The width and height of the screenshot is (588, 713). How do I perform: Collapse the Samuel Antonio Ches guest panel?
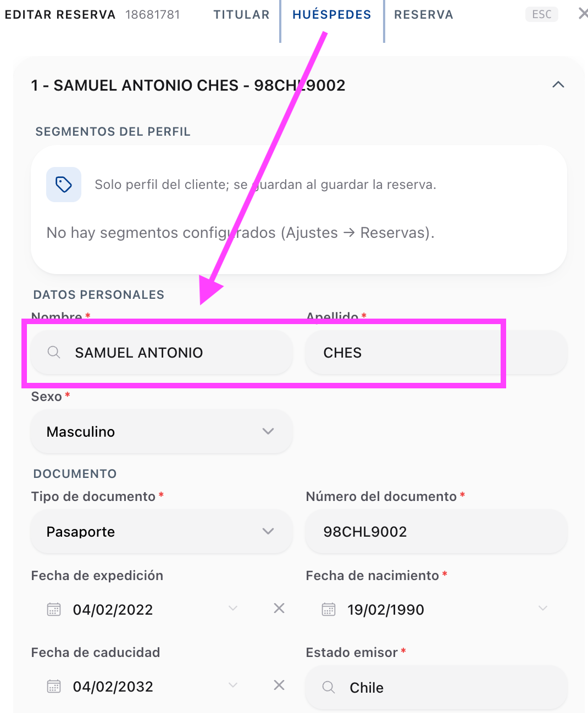point(558,85)
